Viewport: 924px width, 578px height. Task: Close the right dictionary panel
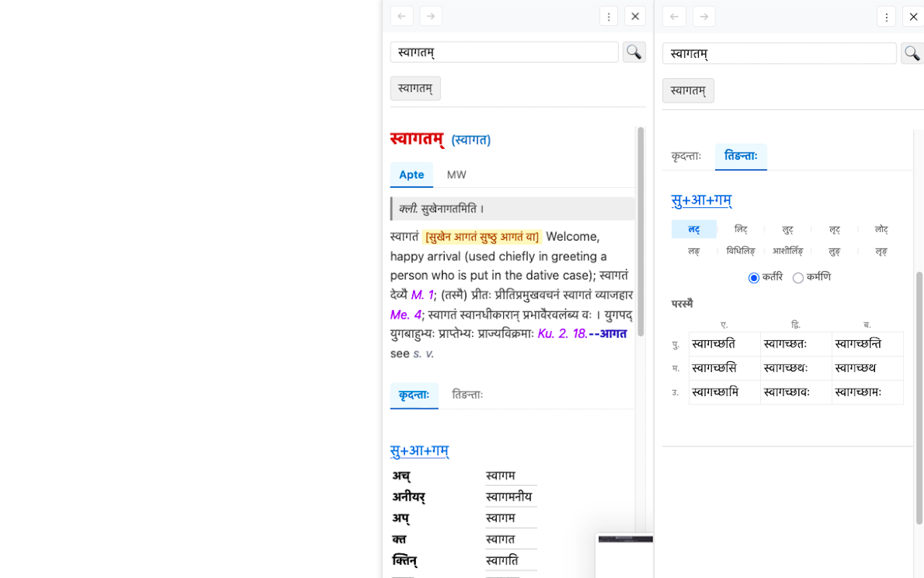click(913, 17)
